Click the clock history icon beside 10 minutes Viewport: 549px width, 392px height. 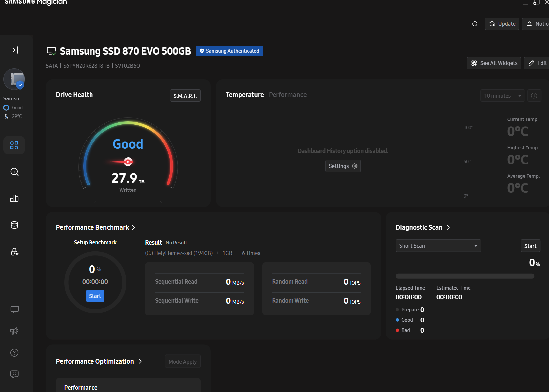click(x=534, y=96)
